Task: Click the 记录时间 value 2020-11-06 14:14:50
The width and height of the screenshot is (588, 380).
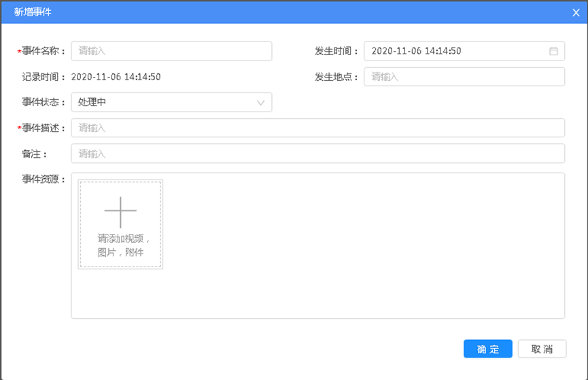Action: tap(116, 77)
